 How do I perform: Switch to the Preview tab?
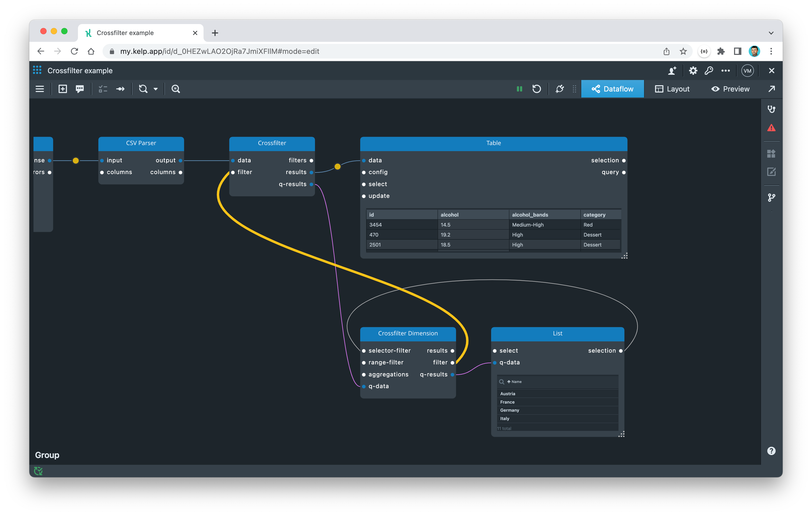click(730, 89)
